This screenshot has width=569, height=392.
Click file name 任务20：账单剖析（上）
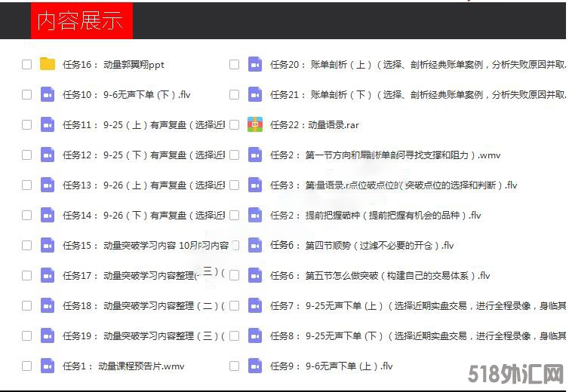pyautogui.click(x=418, y=65)
